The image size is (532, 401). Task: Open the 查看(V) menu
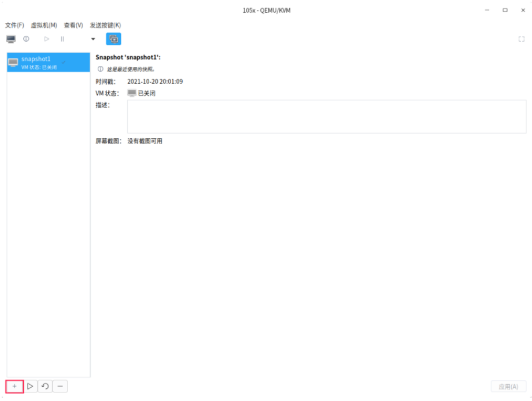click(x=73, y=25)
